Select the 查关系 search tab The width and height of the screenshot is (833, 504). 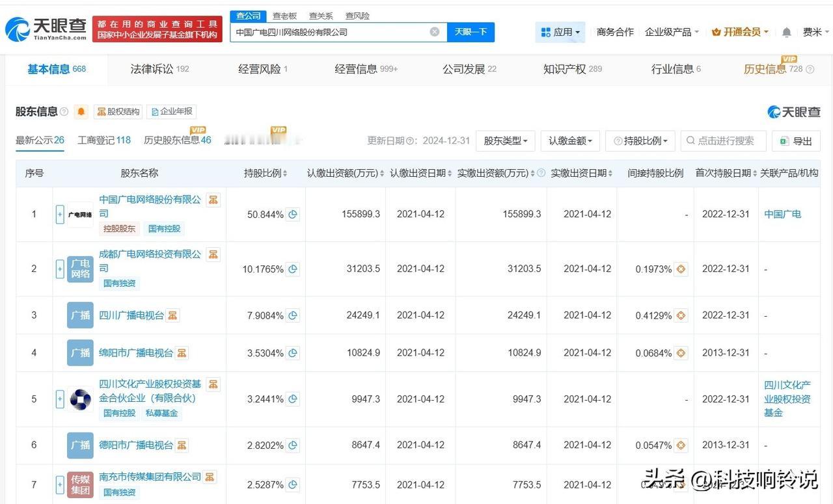coord(321,16)
